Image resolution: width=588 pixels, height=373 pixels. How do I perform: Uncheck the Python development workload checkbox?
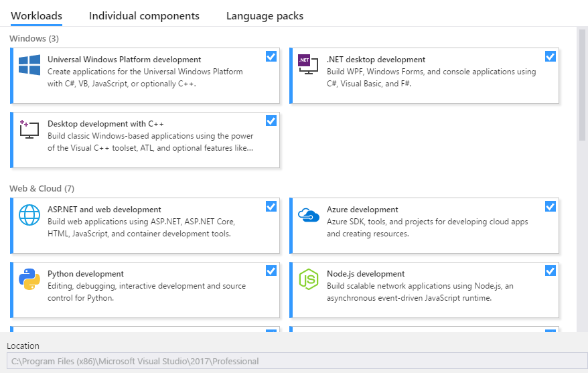tap(271, 271)
